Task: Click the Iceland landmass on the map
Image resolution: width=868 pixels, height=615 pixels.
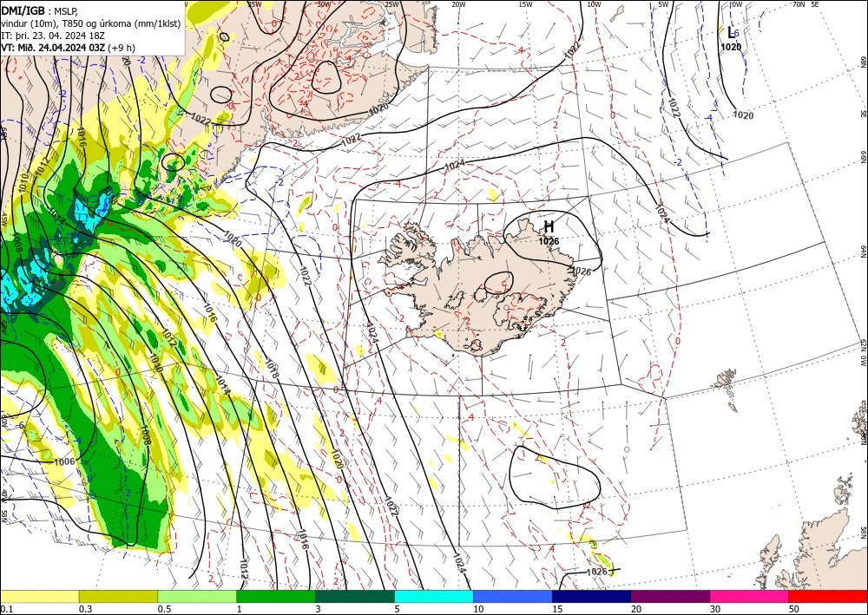Action: 476,288
